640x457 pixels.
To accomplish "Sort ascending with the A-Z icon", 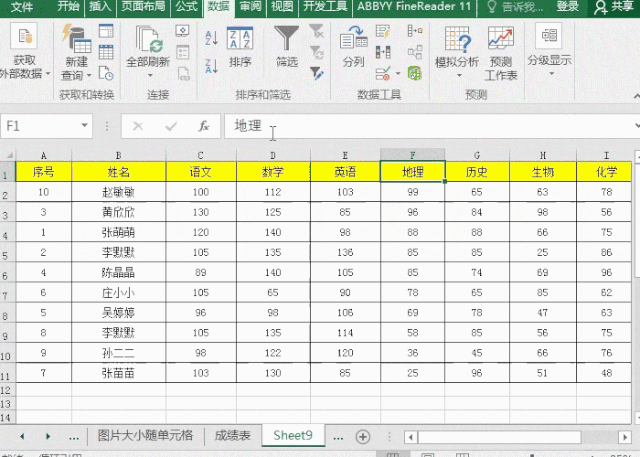I will (211, 38).
